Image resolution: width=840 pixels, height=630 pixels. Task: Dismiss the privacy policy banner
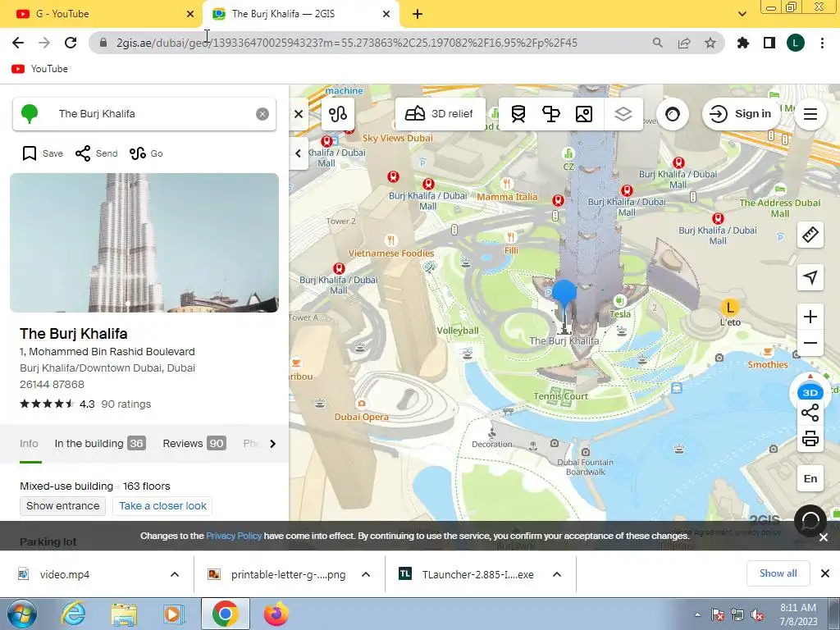[x=824, y=537]
